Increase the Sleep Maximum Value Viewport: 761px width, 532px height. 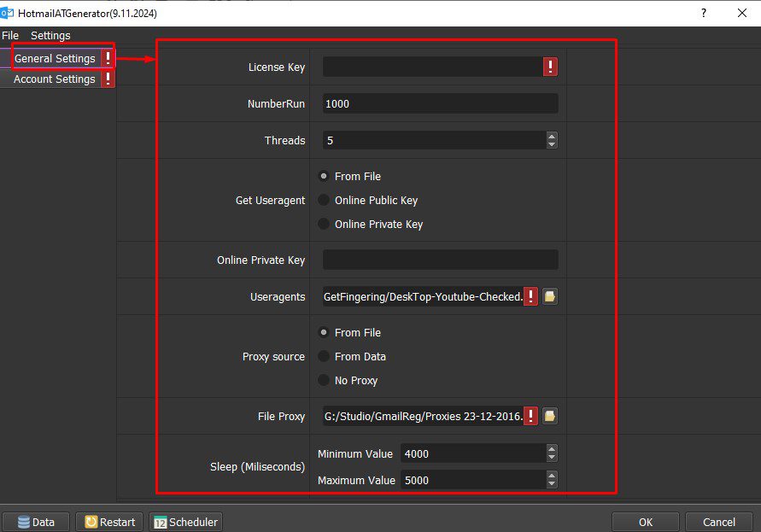pos(552,476)
